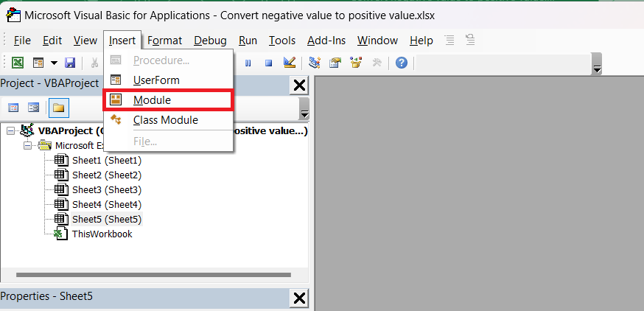Close the Properties - Sheet5 pane

tap(299, 298)
